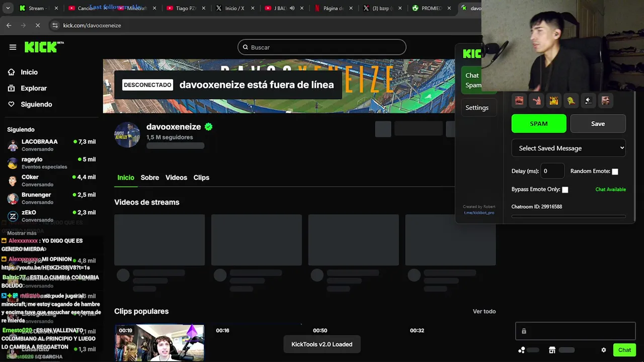Click the Siguiendo heart icon in sidebar

(x=11, y=104)
